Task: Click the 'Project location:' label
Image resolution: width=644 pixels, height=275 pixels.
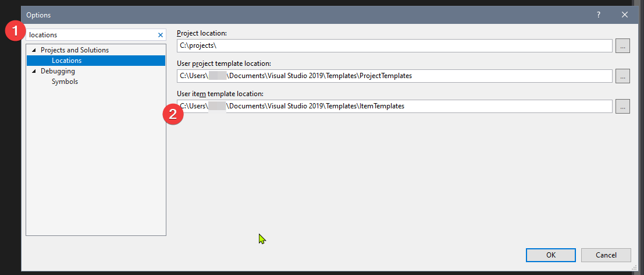Action: click(202, 33)
